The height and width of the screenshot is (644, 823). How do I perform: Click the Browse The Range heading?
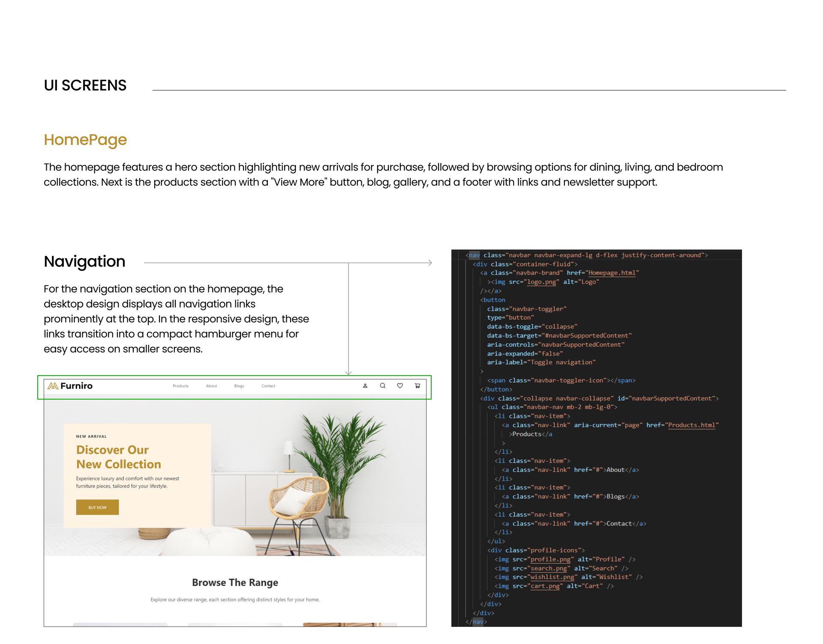235,582
